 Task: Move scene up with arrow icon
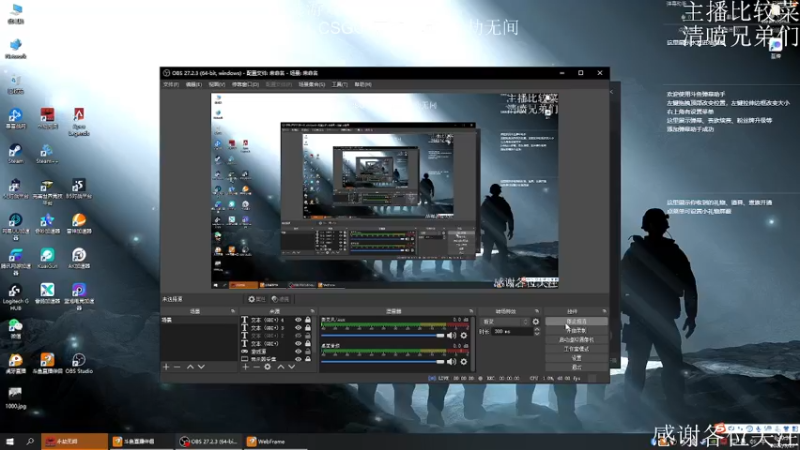pos(190,367)
